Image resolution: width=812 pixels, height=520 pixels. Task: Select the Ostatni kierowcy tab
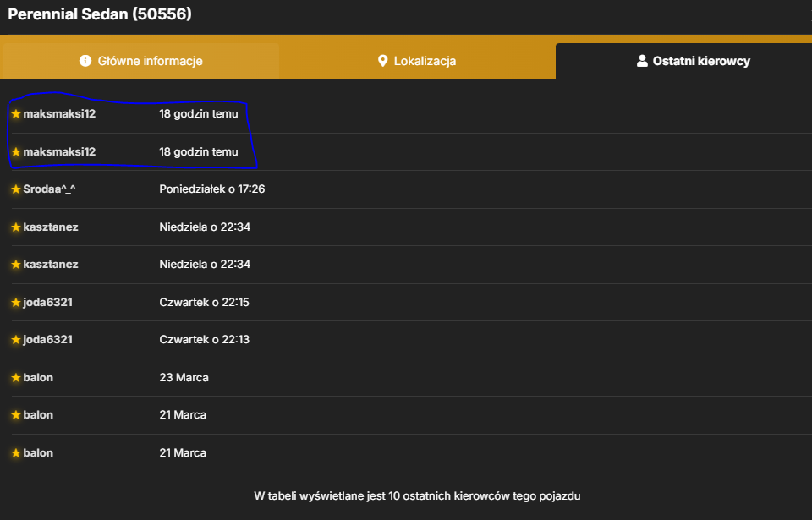click(683, 61)
